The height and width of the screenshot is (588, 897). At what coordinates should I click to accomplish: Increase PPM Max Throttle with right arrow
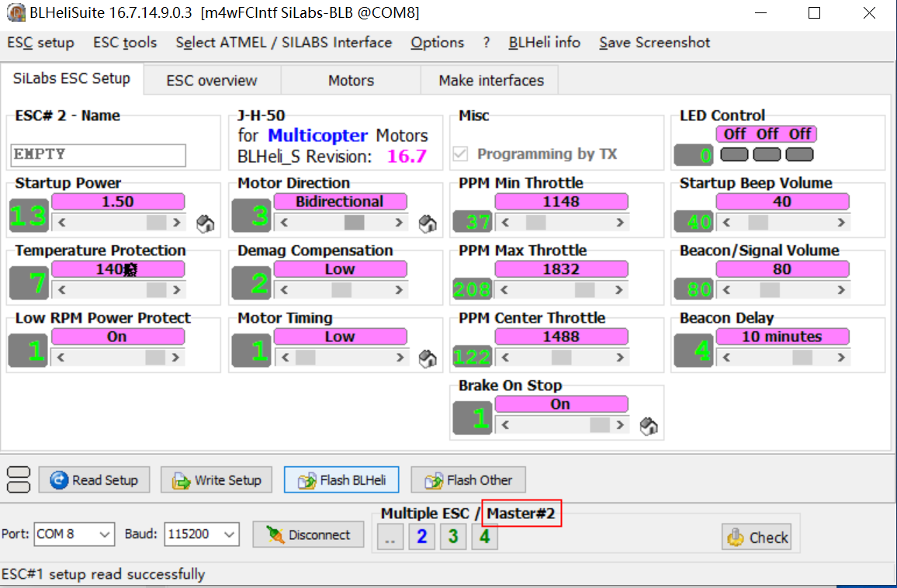619,290
